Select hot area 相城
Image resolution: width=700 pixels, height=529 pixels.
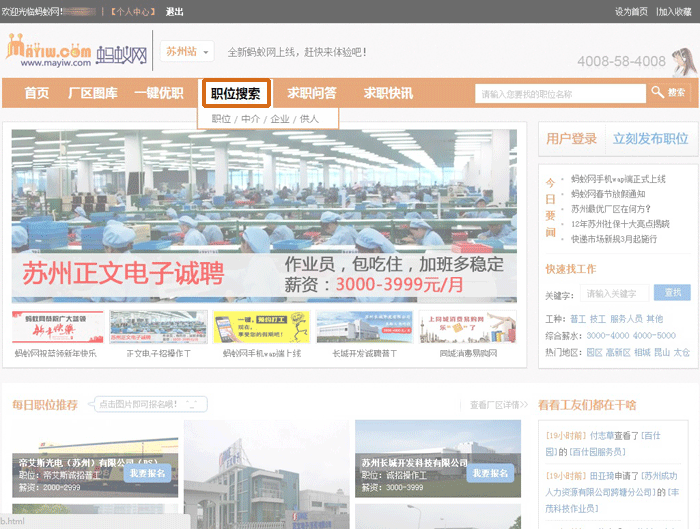[642, 352]
